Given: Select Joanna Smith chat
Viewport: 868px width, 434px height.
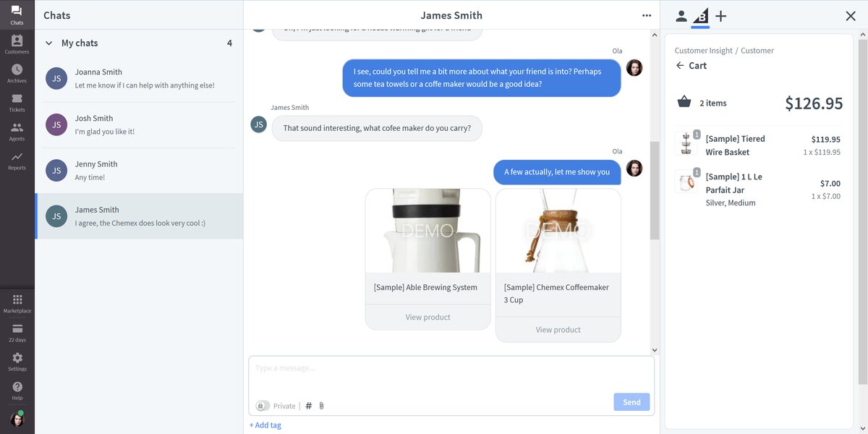Looking at the screenshot, I should point(139,78).
